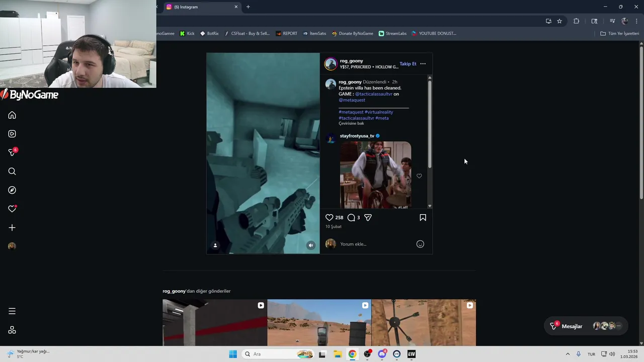Open Chrome extensions puzzle icon
The width and height of the screenshot is (644, 362).
(577, 21)
